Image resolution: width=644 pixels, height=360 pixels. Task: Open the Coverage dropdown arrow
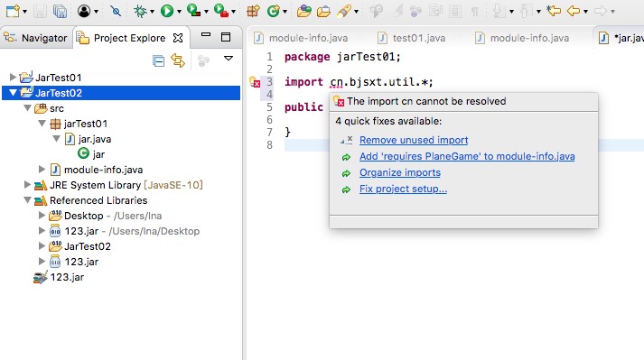coord(206,12)
